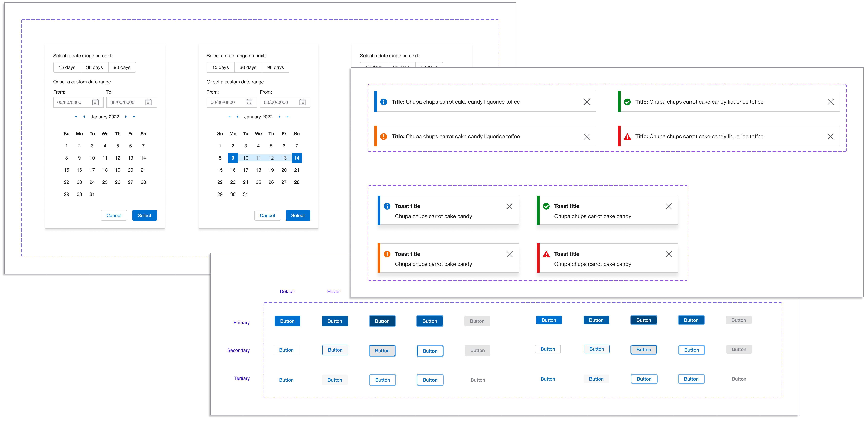Pick January 20 in first calendar
Image resolution: width=868 pixels, height=422 pixels.
[x=130, y=170]
